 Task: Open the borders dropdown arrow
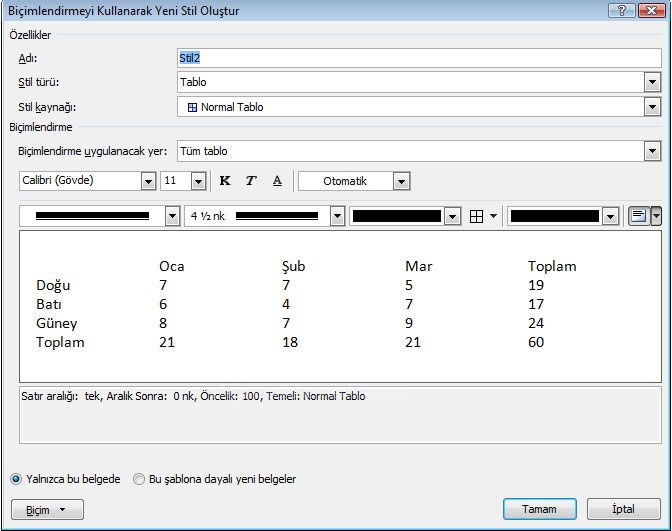pyautogui.click(x=493, y=216)
